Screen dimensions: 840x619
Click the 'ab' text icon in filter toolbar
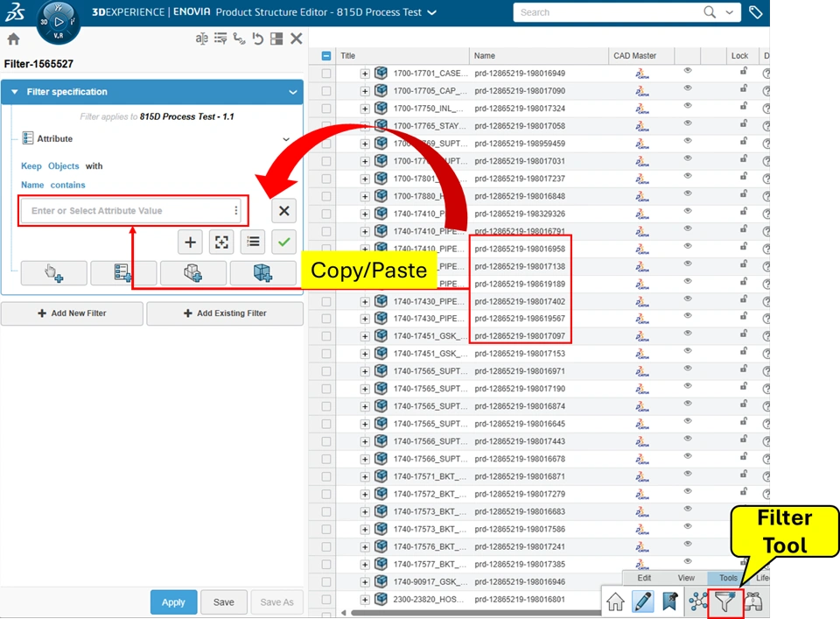[x=201, y=39]
